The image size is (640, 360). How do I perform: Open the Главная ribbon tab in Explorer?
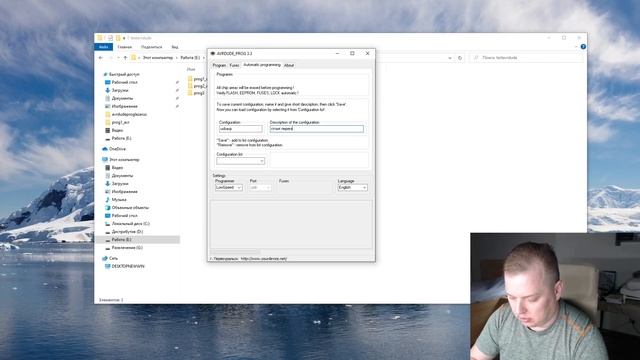pyautogui.click(x=124, y=47)
